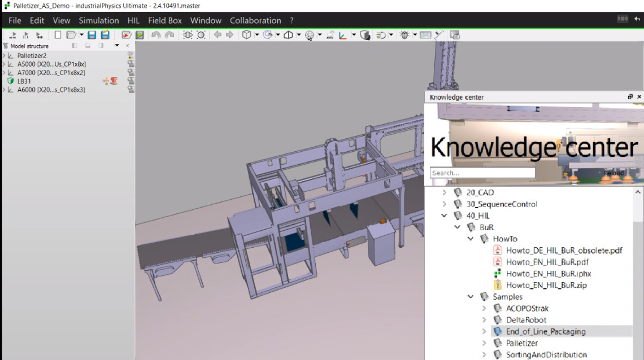Image resolution: width=644 pixels, height=360 pixels.
Task: Expand the Palletizer2 tree node
Action: pyautogui.click(x=5, y=56)
